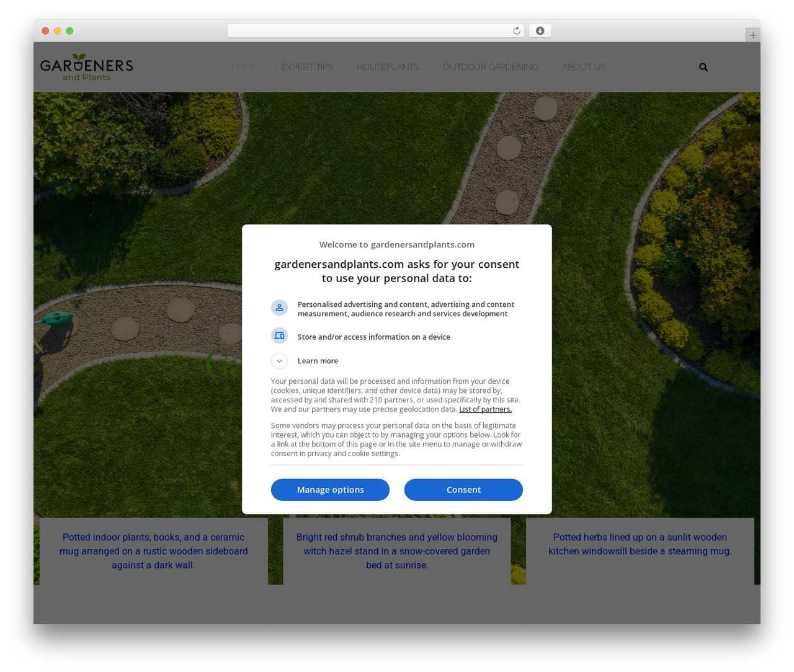
Task: Click the green maximize window button
Action: pos(69,31)
